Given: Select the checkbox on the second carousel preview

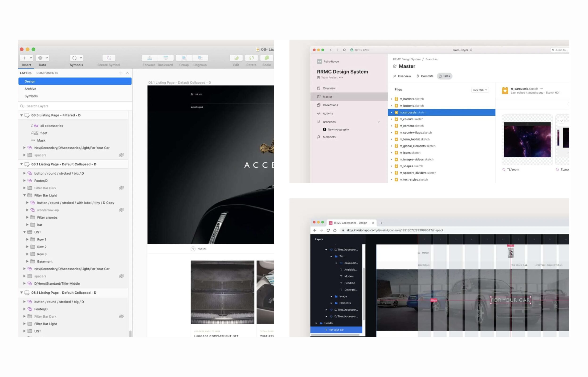Looking at the screenshot, I should (x=562, y=120).
